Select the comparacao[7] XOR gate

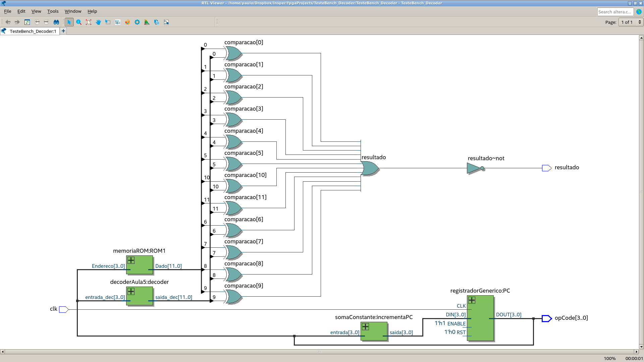click(x=234, y=252)
